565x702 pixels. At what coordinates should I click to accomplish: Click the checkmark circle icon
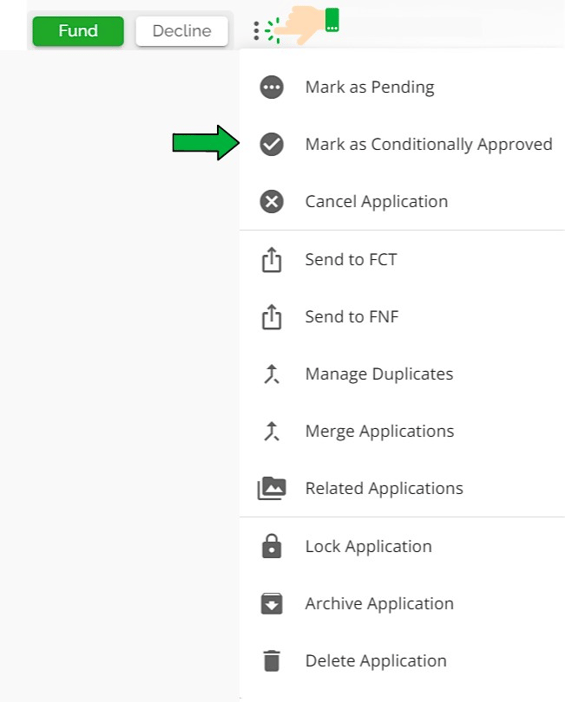coord(271,144)
